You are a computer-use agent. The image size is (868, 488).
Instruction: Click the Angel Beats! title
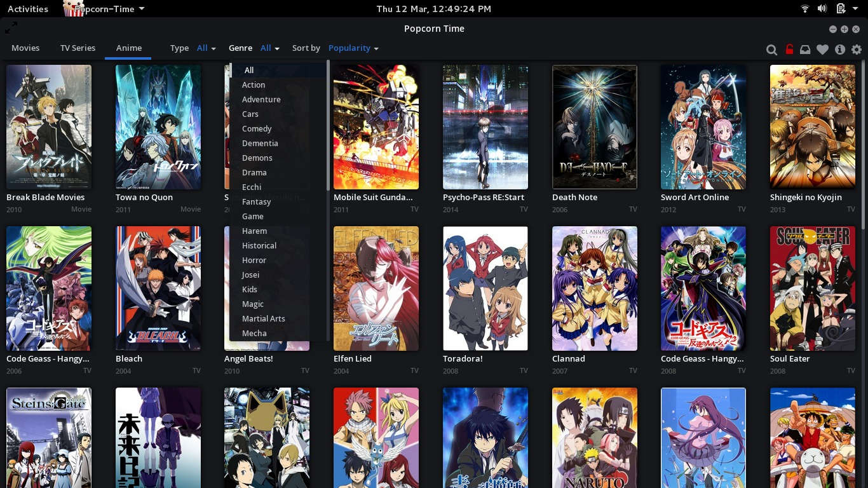pyautogui.click(x=248, y=359)
